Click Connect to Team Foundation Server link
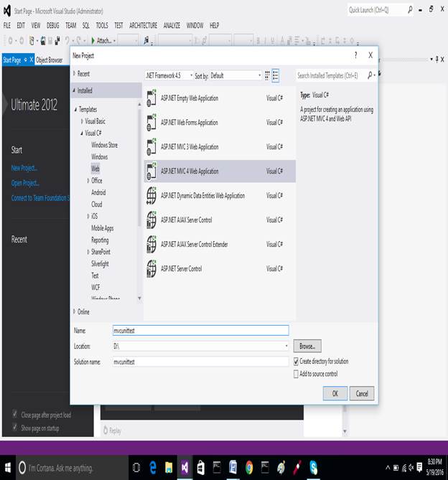The image size is (448, 480). (40, 198)
